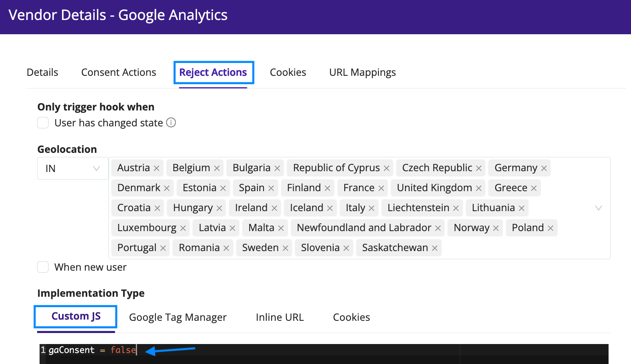Image resolution: width=631 pixels, height=364 pixels.
Task: Expand the country list dropdown arrow
Action: coord(598,208)
